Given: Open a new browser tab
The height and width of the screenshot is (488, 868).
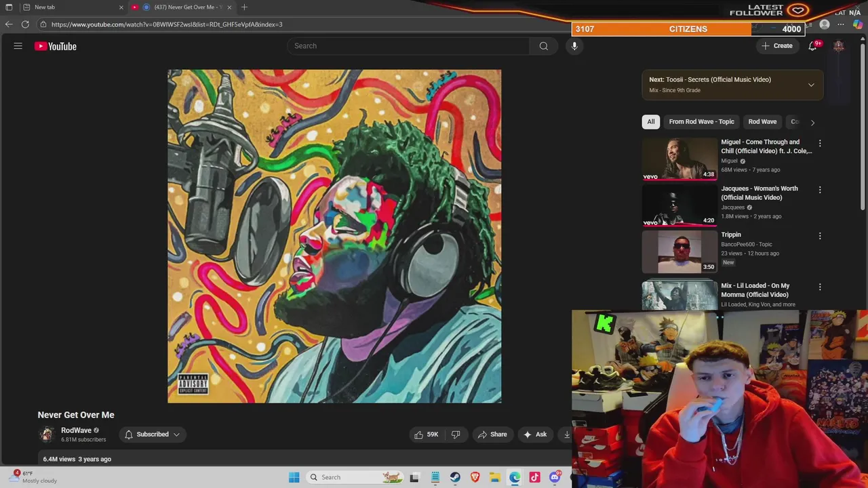Looking at the screenshot, I should tap(244, 7).
